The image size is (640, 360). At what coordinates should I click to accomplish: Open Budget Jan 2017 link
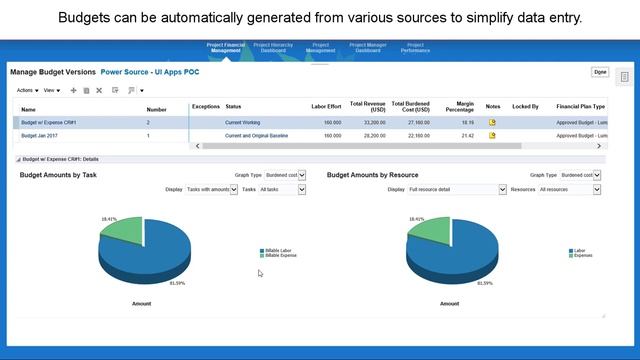point(39,136)
